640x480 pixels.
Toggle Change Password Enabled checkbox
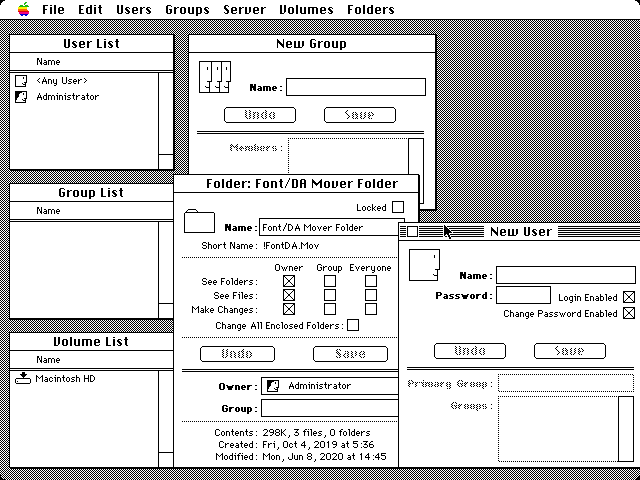point(629,313)
